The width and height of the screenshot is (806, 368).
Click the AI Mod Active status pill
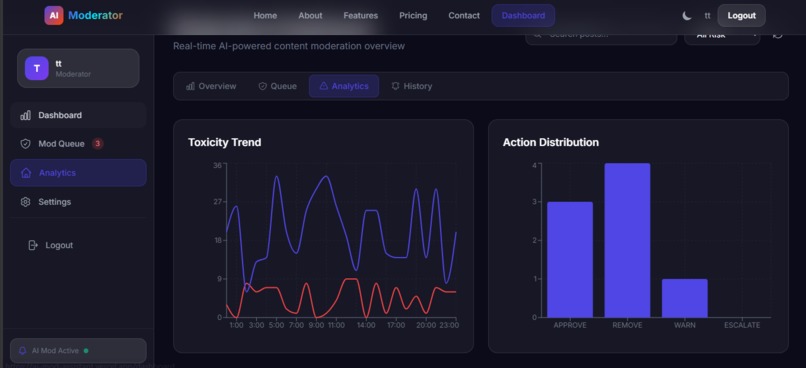click(78, 351)
